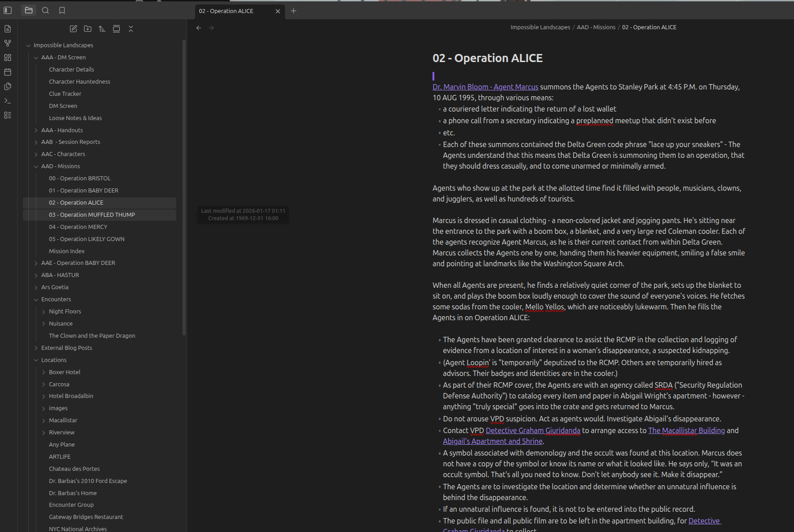The height and width of the screenshot is (532, 794).
Task: Follow the Dr. Marvin Bloom - Agent Marcus link
Action: 485,87
